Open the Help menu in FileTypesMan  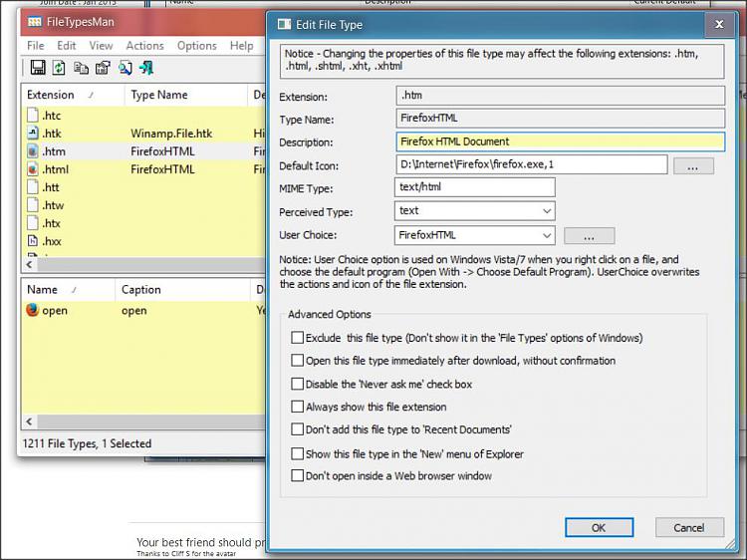(x=242, y=46)
